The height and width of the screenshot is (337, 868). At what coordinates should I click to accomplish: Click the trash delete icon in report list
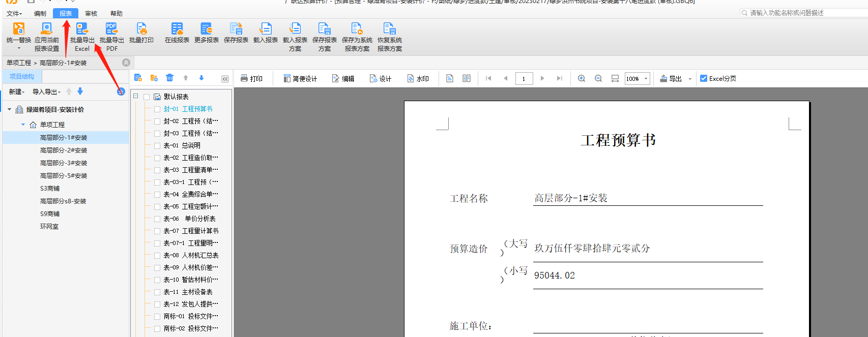point(170,78)
